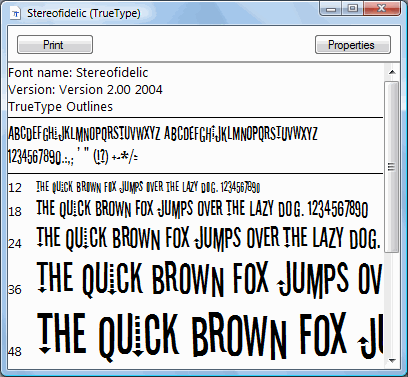Viewport: 408px width, 377px height.
Task: Maximize the font viewer window
Action: 353,9
